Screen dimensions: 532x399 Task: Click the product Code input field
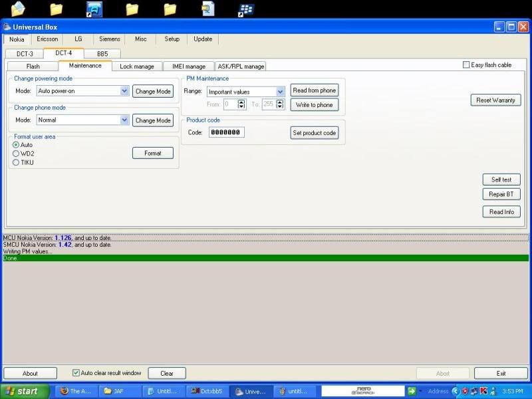226,132
